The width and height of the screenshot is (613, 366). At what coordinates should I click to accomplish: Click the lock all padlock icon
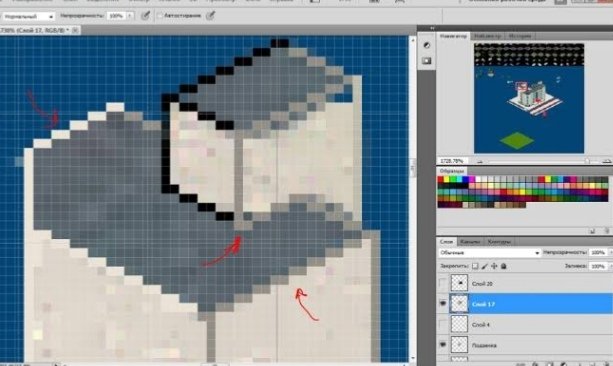coord(504,266)
